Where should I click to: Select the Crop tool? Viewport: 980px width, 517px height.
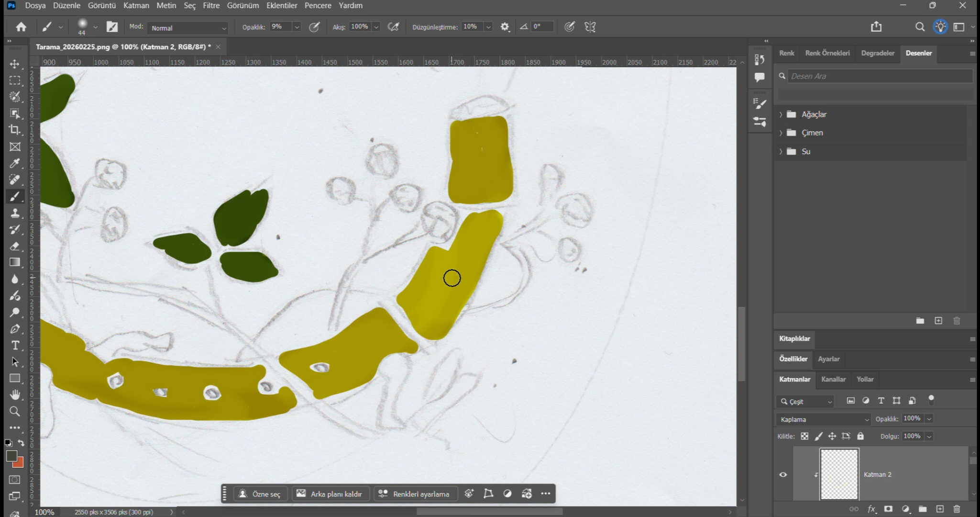[15, 130]
